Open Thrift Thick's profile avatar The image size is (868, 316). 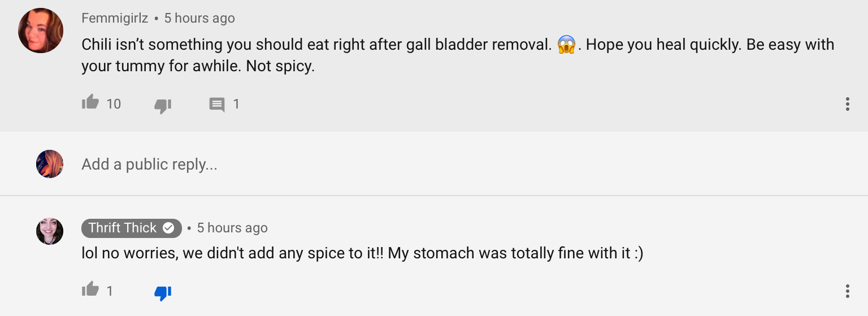pyautogui.click(x=50, y=231)
